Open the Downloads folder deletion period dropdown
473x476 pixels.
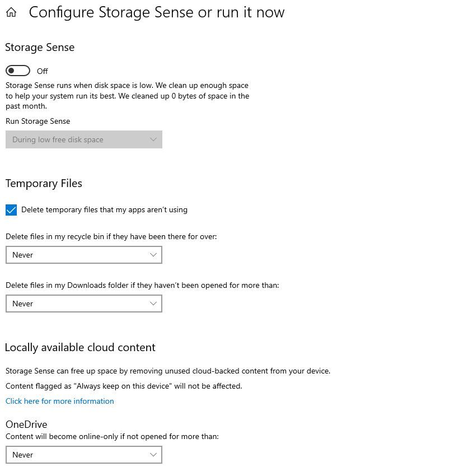point(83,304)
